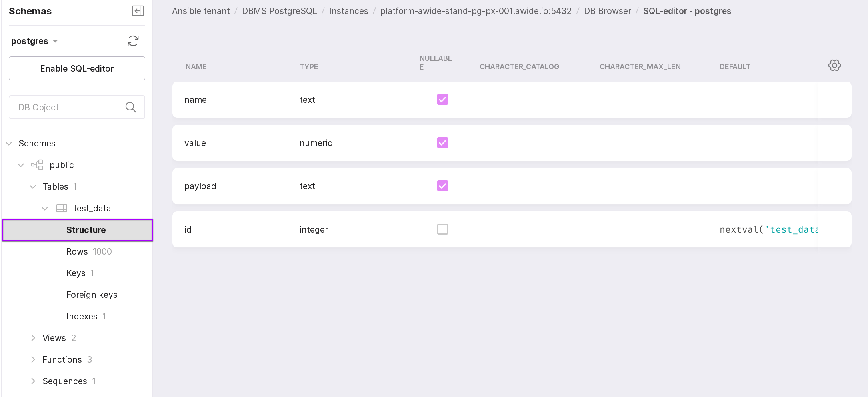Click the public schema icon
Screen dimensions: 868x397
pos(37,165)
